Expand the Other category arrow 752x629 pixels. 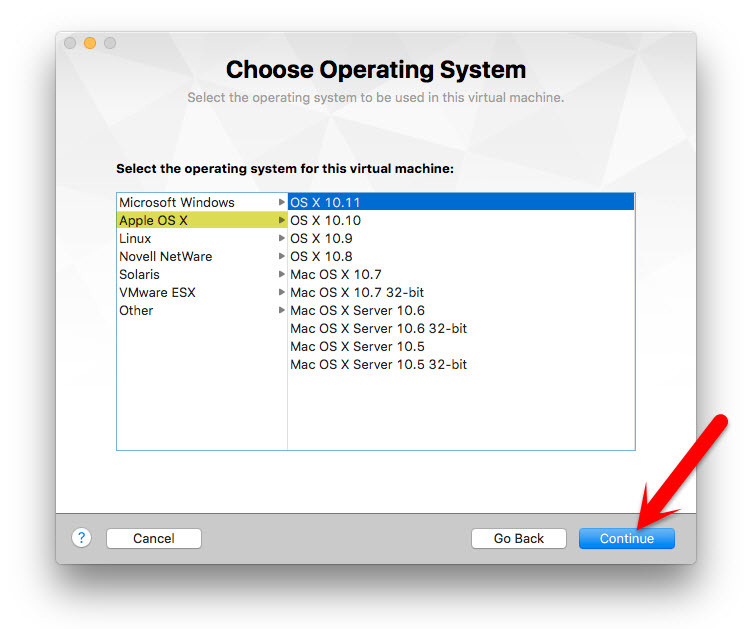pos(282,310)
